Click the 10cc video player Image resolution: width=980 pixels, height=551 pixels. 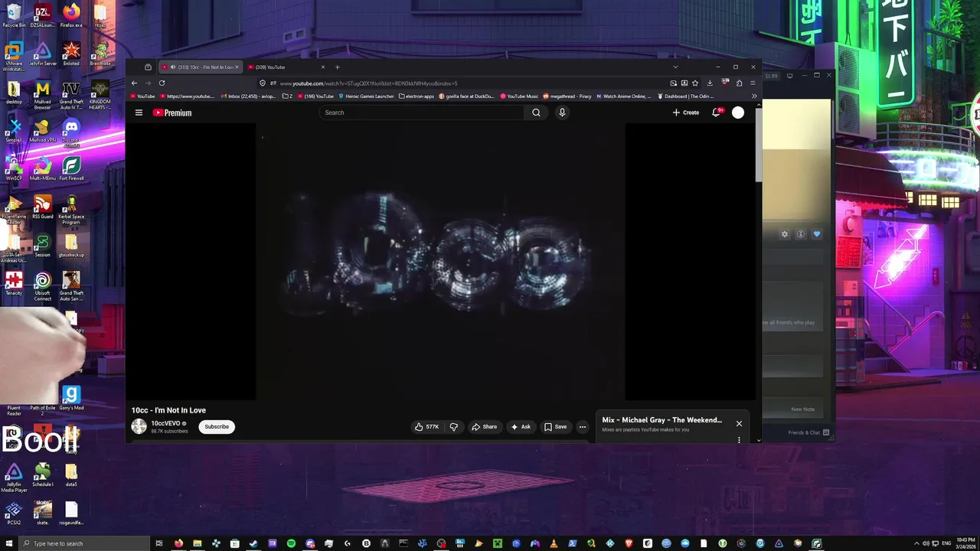(x=441, y=261)
